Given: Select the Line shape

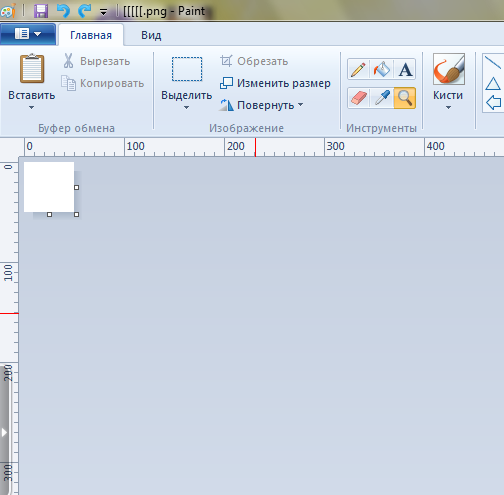Looking at the screenshot, I should coord(493,62).
